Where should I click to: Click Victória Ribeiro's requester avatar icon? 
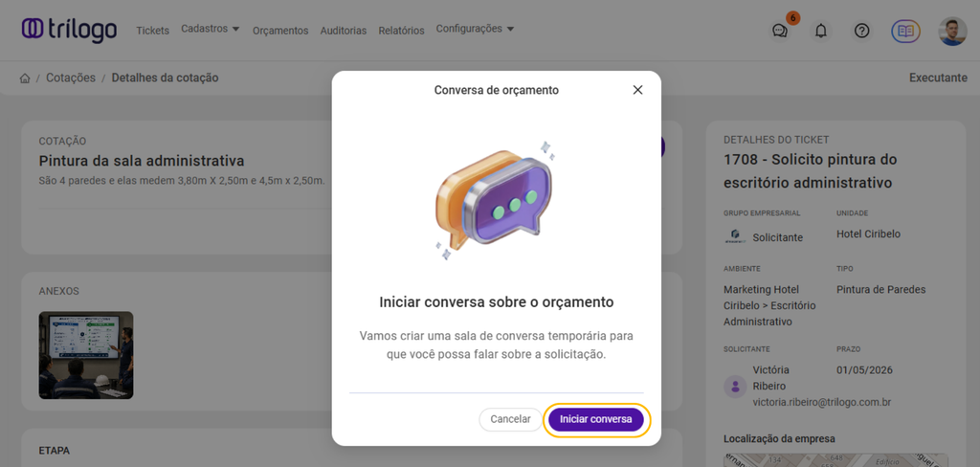[x=735, y=387]
